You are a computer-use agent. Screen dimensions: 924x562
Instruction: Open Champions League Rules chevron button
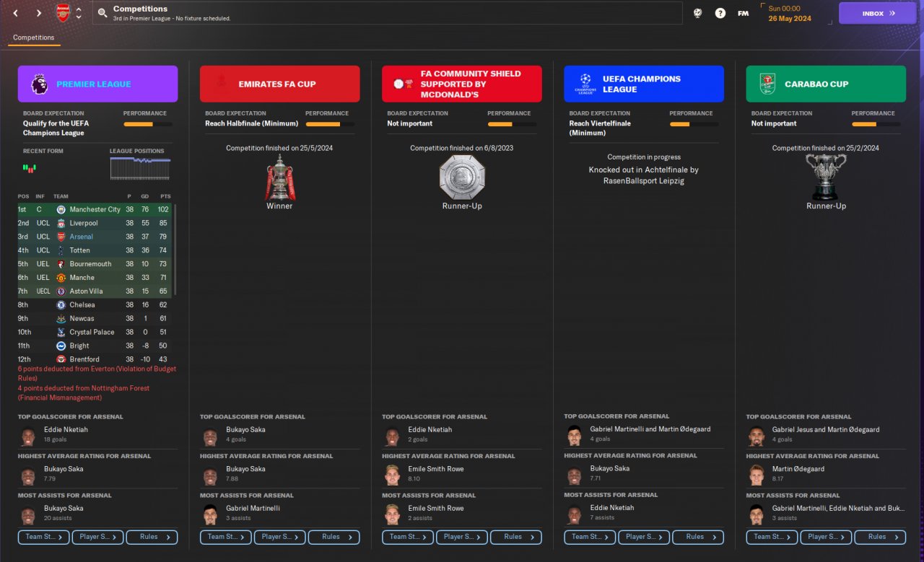point(698,537)
